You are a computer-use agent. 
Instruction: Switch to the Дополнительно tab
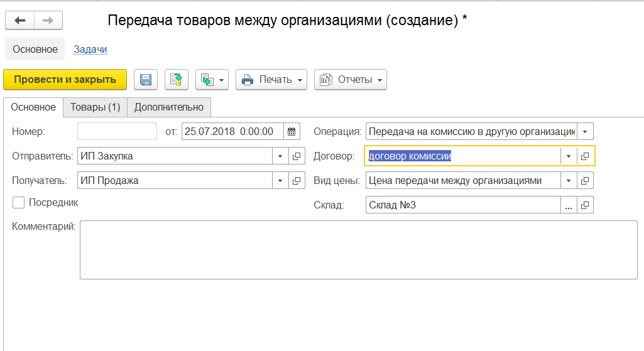169,107
